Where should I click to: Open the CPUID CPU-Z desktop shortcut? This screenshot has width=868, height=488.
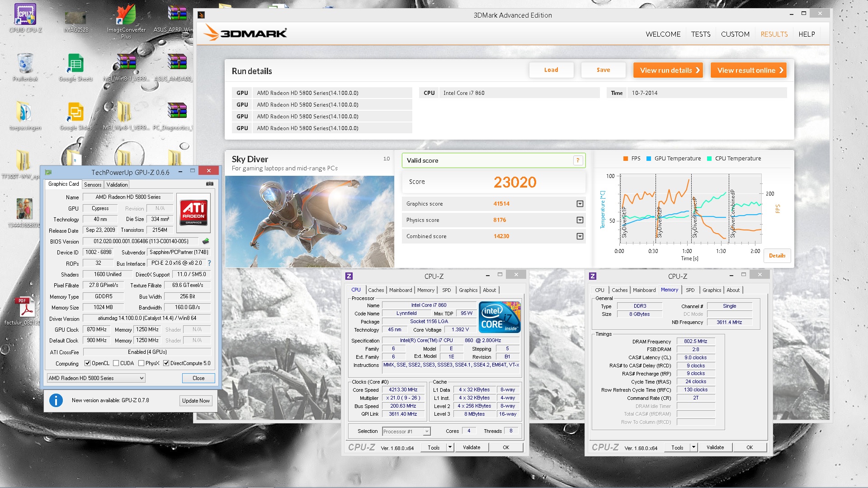[x=25, y=18]
